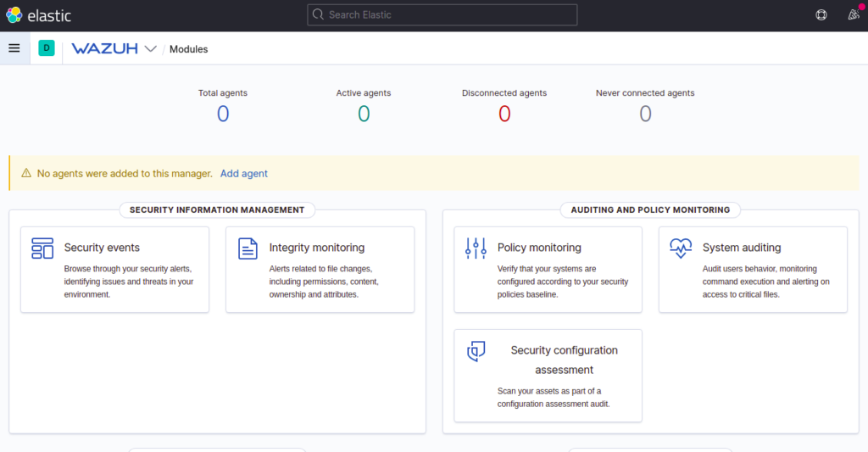The image size is (868, 452).
Task: Click the 'Total agents' label
Action: tap(223, 93)
